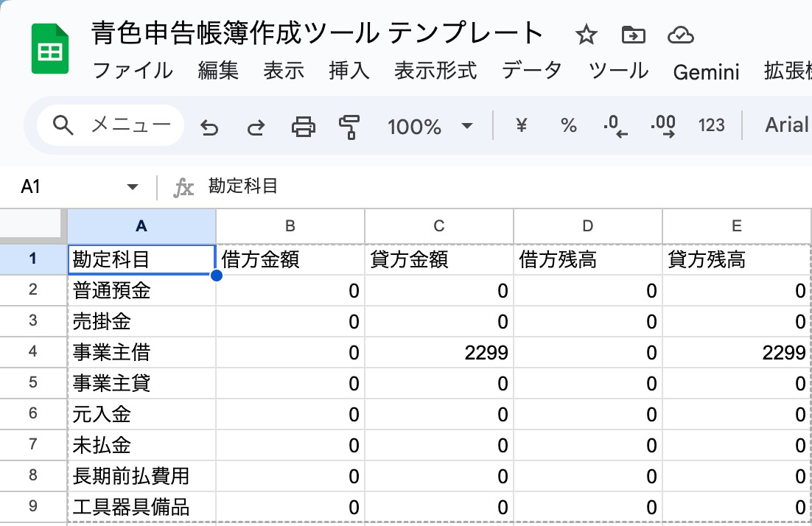Select the column B header
This screenshot has height=526, width=812.
click(x=290, y=226)
